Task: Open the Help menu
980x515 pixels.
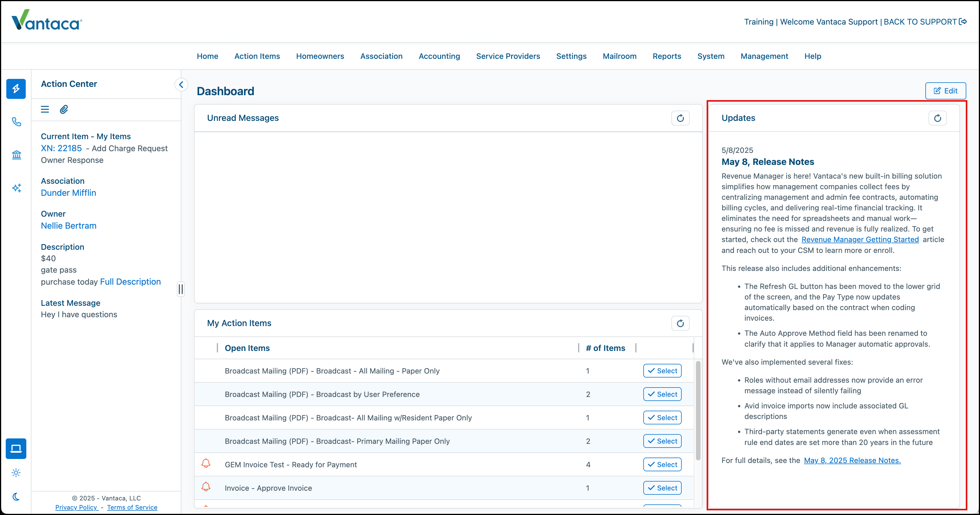Action: (813, 56)
